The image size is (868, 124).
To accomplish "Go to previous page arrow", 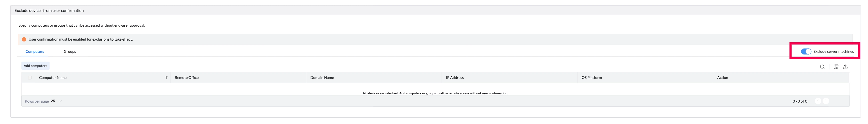I will [818, 101].
